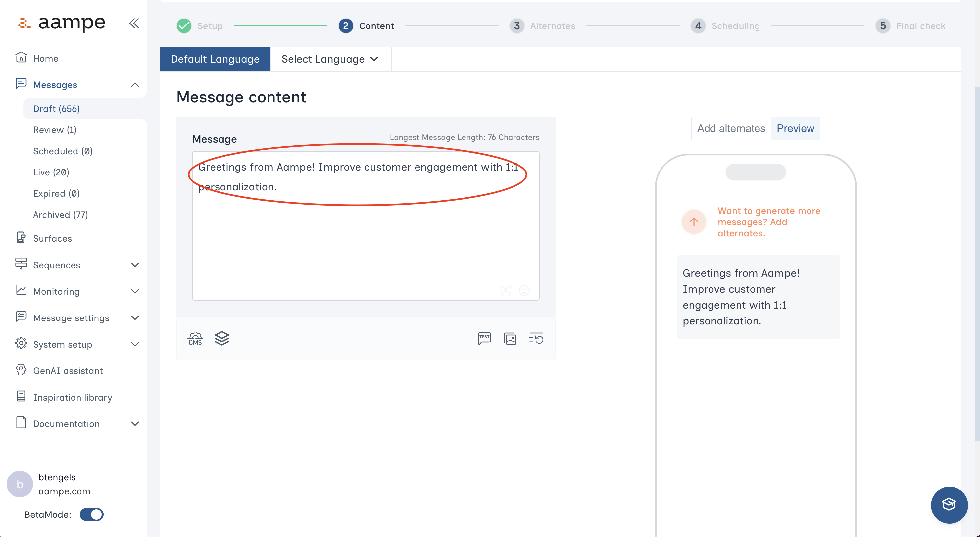Reset message content with the revert icon
The height and width of the screenshot is (537, 980).
[536, 338]
